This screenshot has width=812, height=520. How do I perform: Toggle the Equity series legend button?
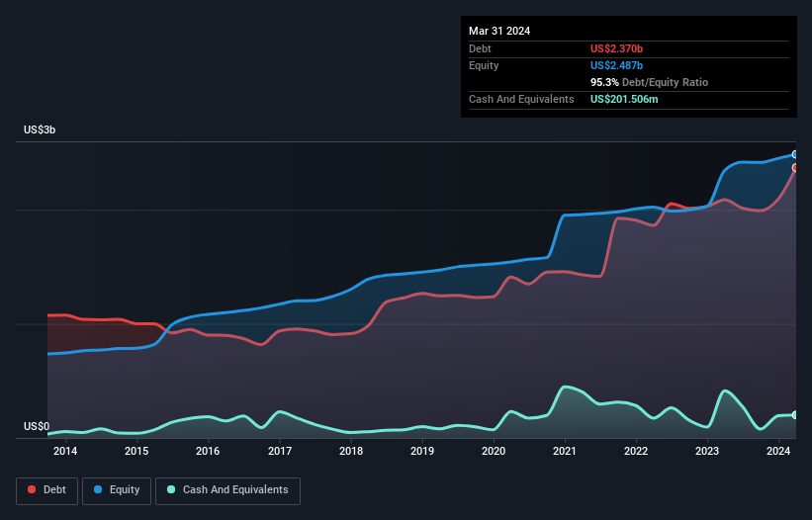117,490
